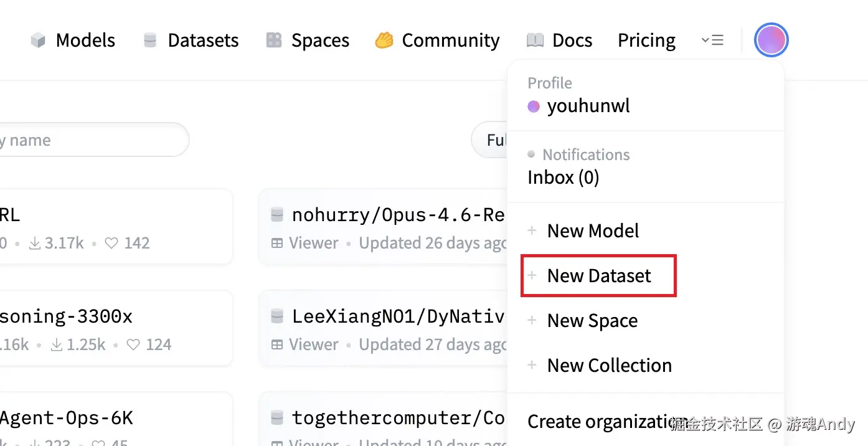Click the dataset icon beside nohurry/Opus-4.6-Re
Viewport: 868px width, 446px height.
pos(276,214)
